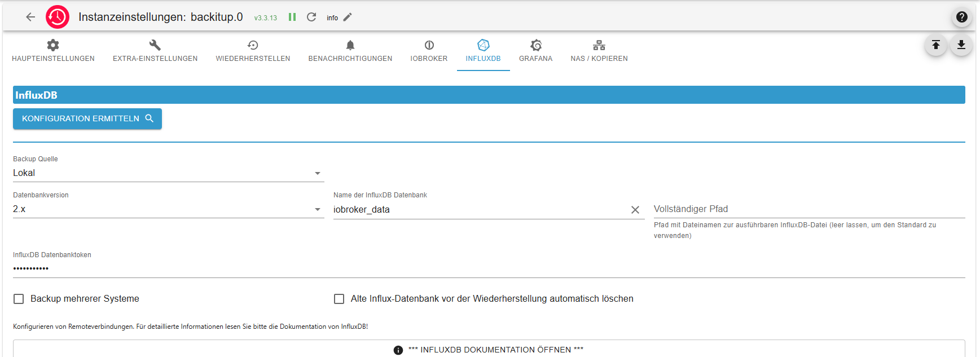Image resolution: width=980 pixels, height=357 pixels.
Task: Open the Haupteinstellungen tab
Action: point(53,51)
